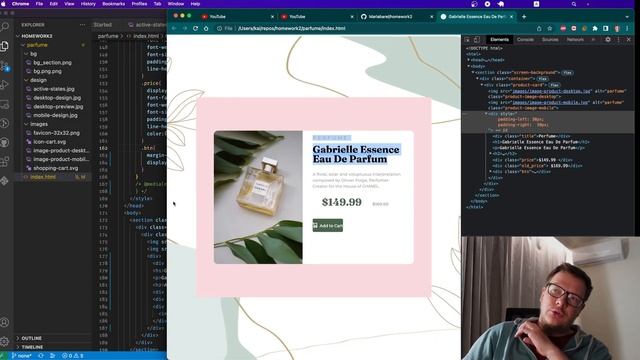Image resolution: width=640 pixels, height=360 pixels.
Task: Show more DevTools tabs chevron
Action: pos(593,40)
